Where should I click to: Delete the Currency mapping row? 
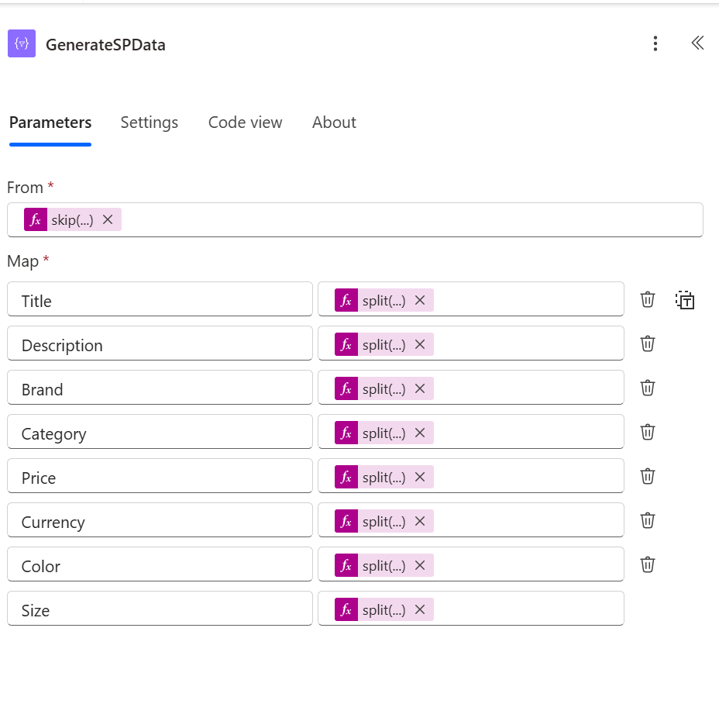pyautogui.click(x=647, y=520)
